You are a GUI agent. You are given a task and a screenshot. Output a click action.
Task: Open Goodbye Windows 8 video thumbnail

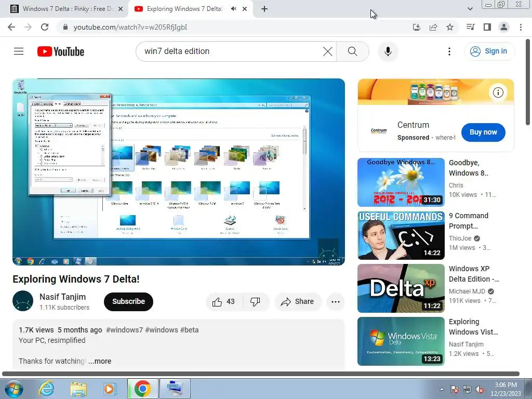point(401,182)
